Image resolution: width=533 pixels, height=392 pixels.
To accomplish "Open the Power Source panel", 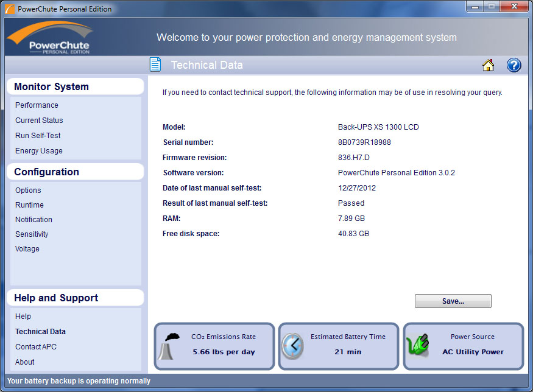I will (x=464, y=346).
